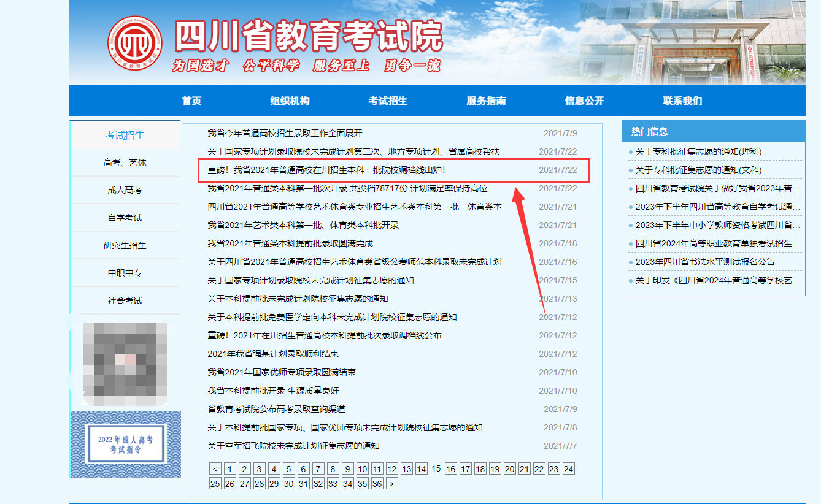The height and width of the screenshot is (504, 821).
Task: Go to next page with > button
Action: (391, 484)
